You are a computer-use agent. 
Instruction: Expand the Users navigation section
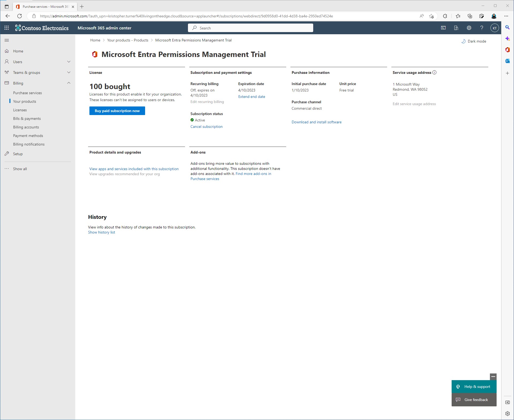tap(69, 62)
